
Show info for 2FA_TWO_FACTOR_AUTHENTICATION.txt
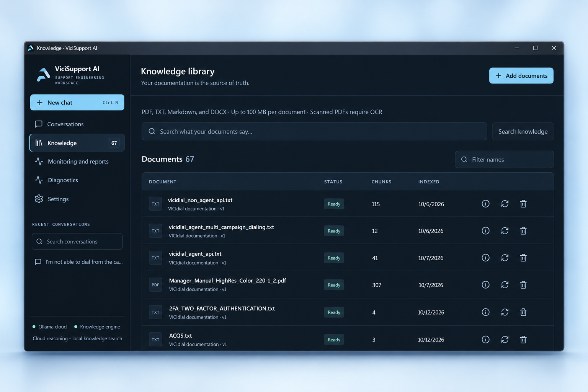click(x=485, y=312)
